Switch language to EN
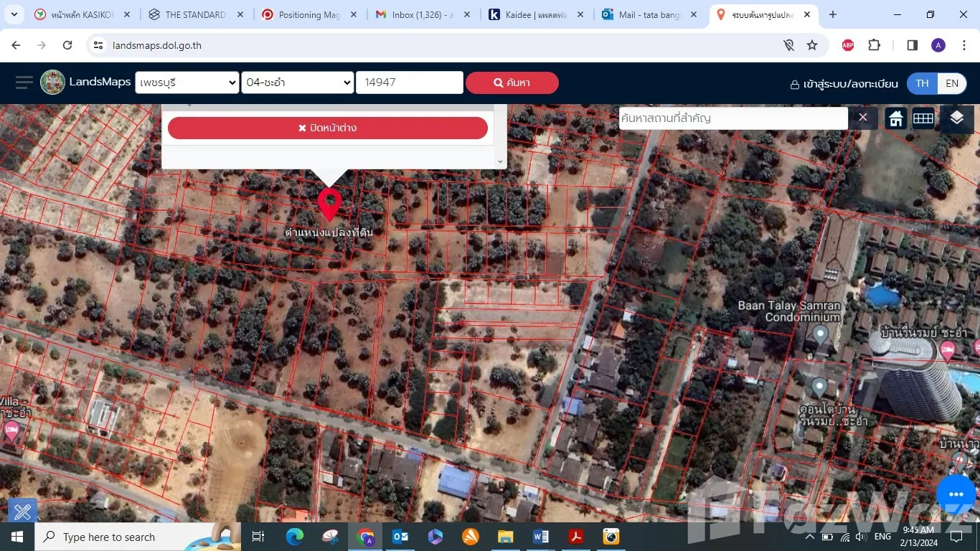Image resolution: width=980 pixels, height=551 pixels. point(952,83)
